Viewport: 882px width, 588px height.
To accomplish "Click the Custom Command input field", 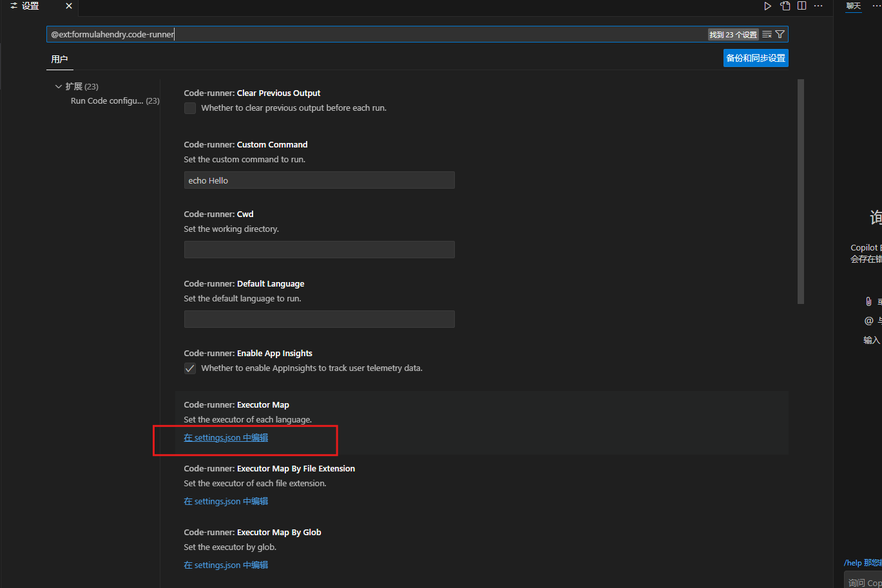I will coord(320,180).
